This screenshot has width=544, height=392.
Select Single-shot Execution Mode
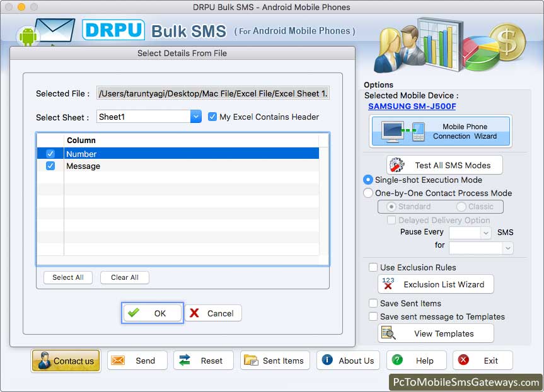367,180
